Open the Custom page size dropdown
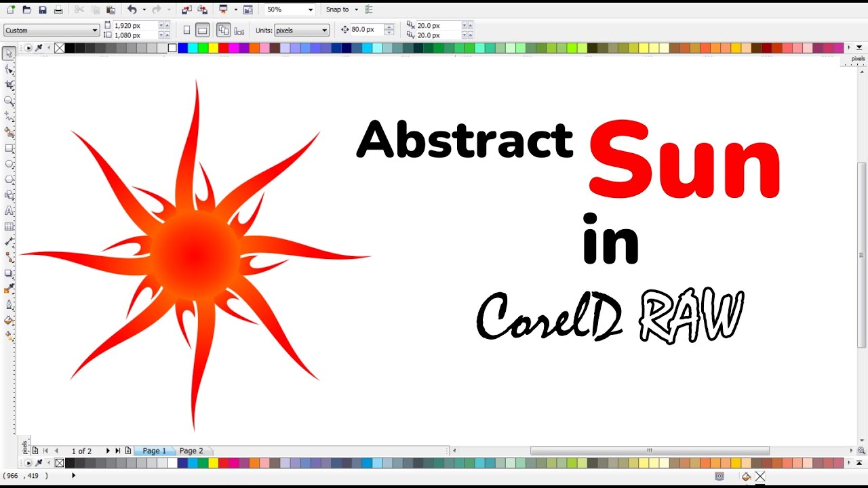This screenshot has width=868, height=488. [x=95, y=30]
